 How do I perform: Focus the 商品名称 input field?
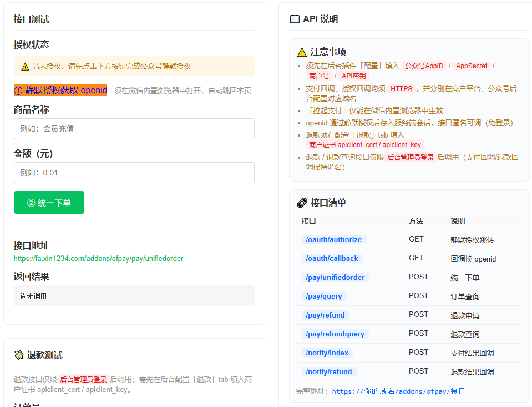[134, 129]
